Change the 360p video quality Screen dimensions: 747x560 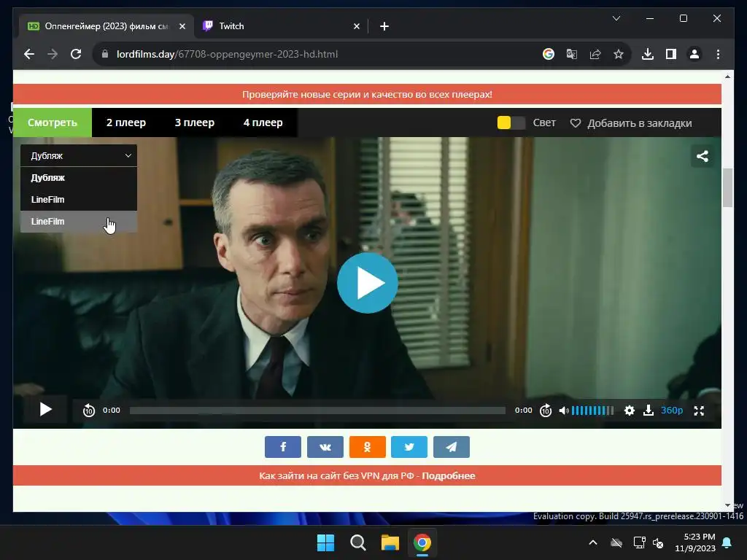[x=672, y=410]
